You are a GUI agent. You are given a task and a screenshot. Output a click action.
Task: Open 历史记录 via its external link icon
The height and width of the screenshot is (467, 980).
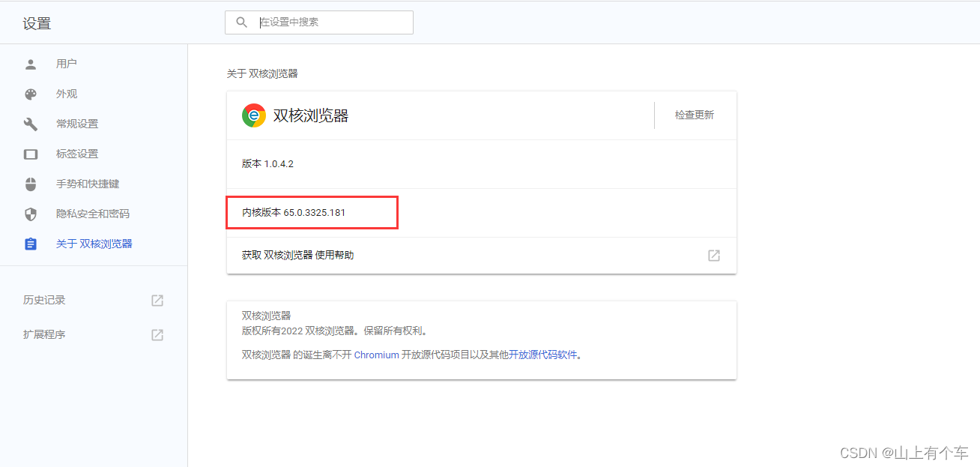click(x=157, y=300)
